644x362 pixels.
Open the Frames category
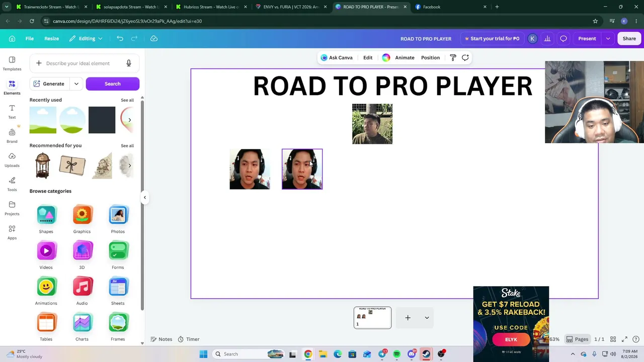[118, 327]
